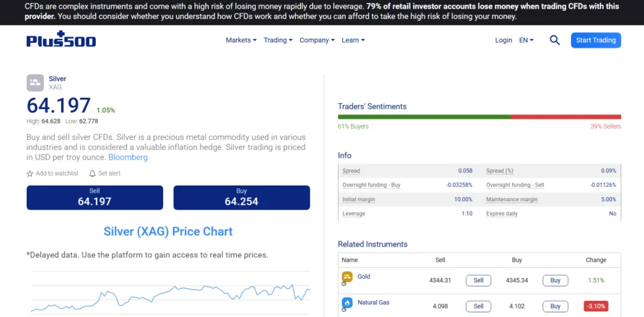Click the Gold bars icon
Viewport: 644px width, 317px height.
pyautogui.click(x=347, y=277)
